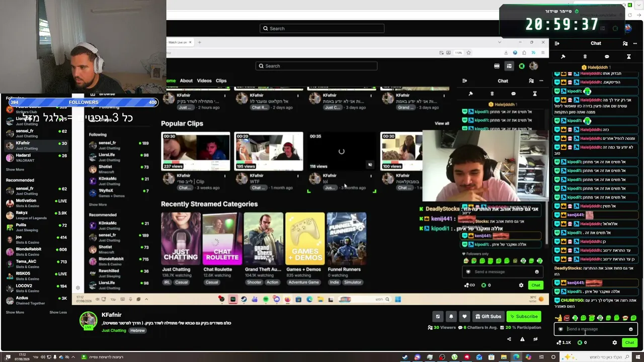The height and width of the screenshot is (362, 644).
Task: Click settings gear in inner stream chat
Action: click(x=521, y=285)
